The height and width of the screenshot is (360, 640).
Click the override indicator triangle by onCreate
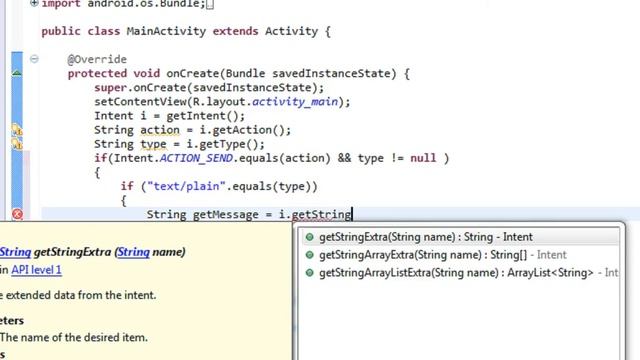[17, 73]
